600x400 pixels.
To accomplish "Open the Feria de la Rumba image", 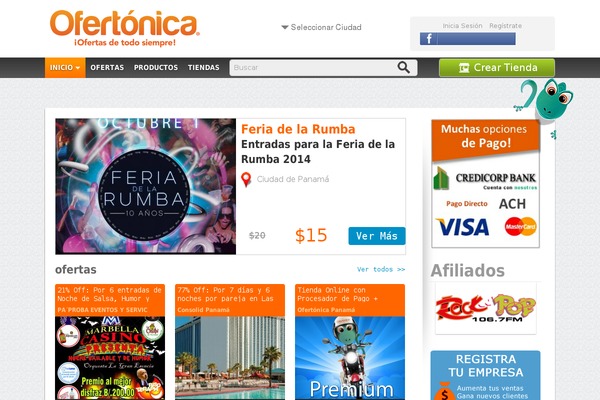I will coord(146,186).
